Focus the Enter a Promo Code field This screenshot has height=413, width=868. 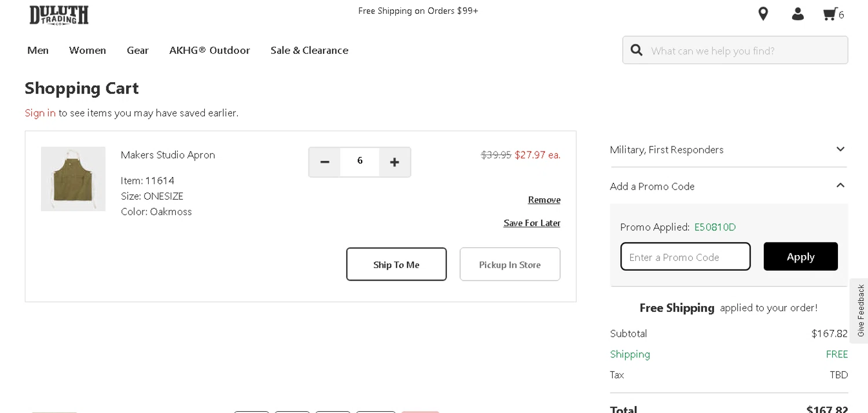pyautogui.click(x=686, y=257)
